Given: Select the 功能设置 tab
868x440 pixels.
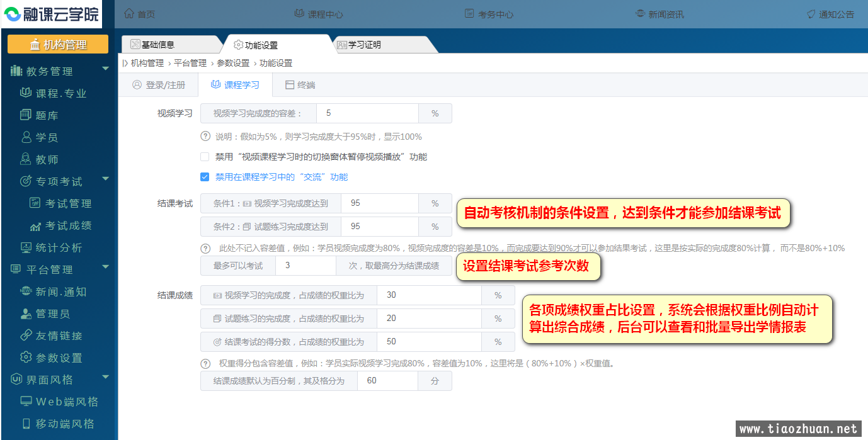Looking at the screenshot, I should click(277, 45).
